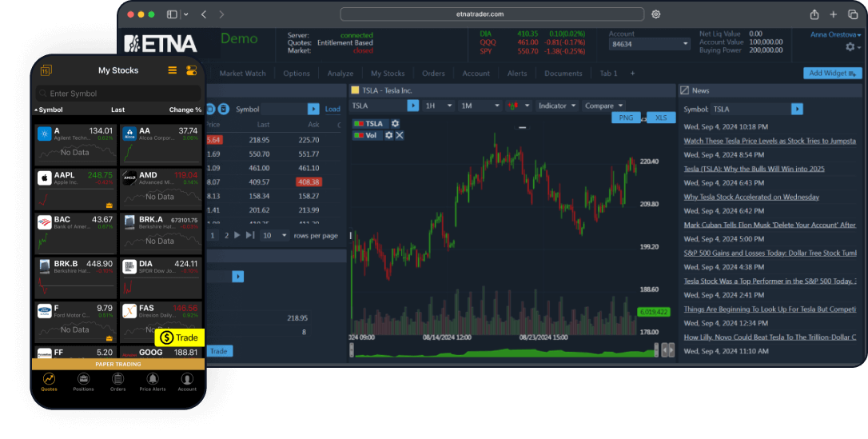868x439 pixels.
Task: Toggle the card layout switch in phone header
Action: (192, 70)
